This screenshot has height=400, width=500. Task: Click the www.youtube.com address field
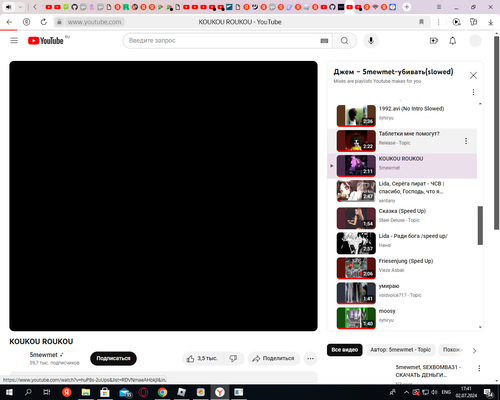pos(95,22)
